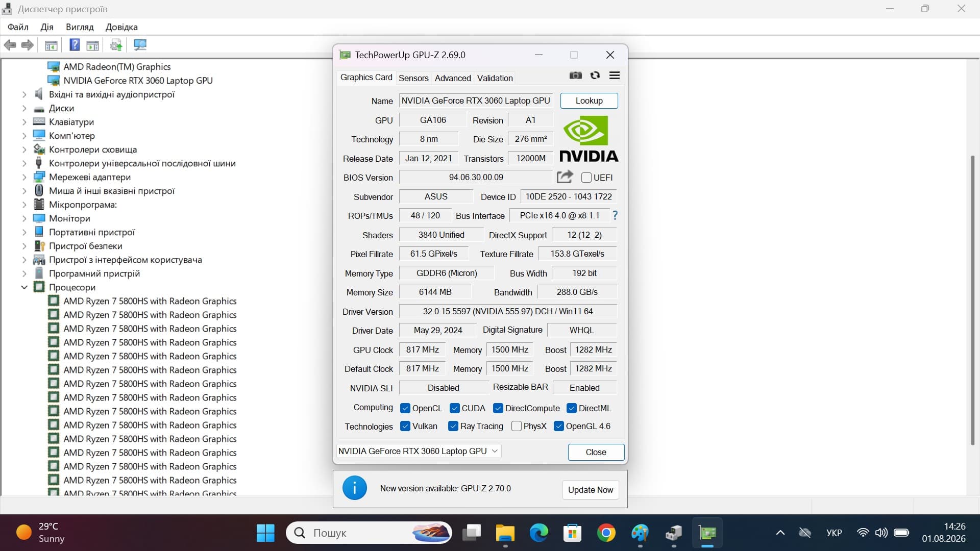Screen dimensions: 980x551
Task: Expand the Мережеві адаптери node
Action: [24, 177]
